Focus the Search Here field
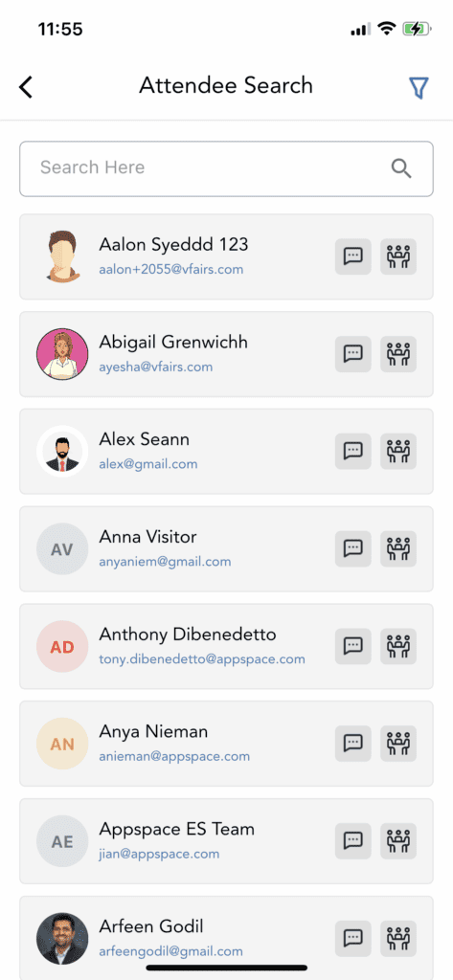This screenshot has width=453, height=980. click(x=226, y=168)
